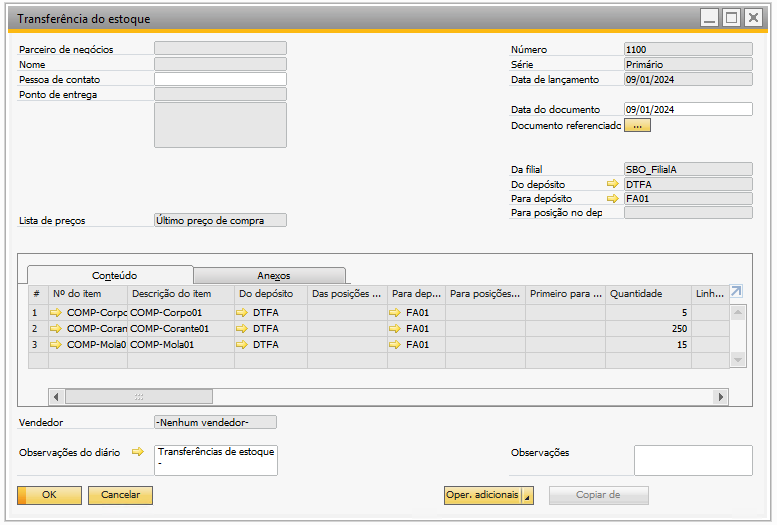Click Do depósito arrow in row 1

click(243, 313)
